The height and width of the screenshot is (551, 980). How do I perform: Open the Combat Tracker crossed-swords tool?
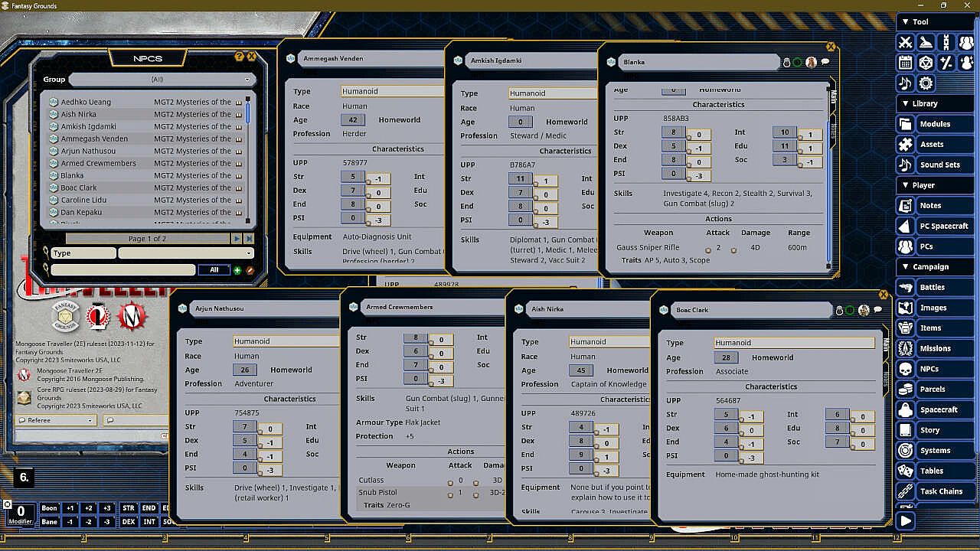tap(906, 43)
